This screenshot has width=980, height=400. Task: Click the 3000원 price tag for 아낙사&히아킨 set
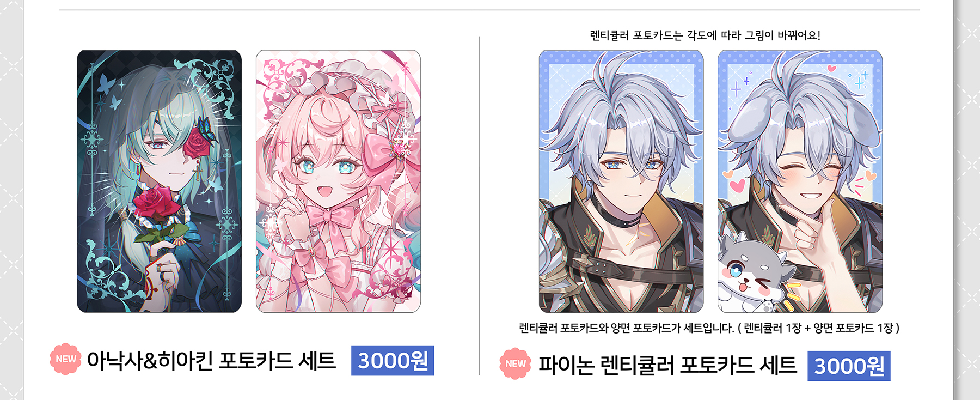click(x=393, y=360)
